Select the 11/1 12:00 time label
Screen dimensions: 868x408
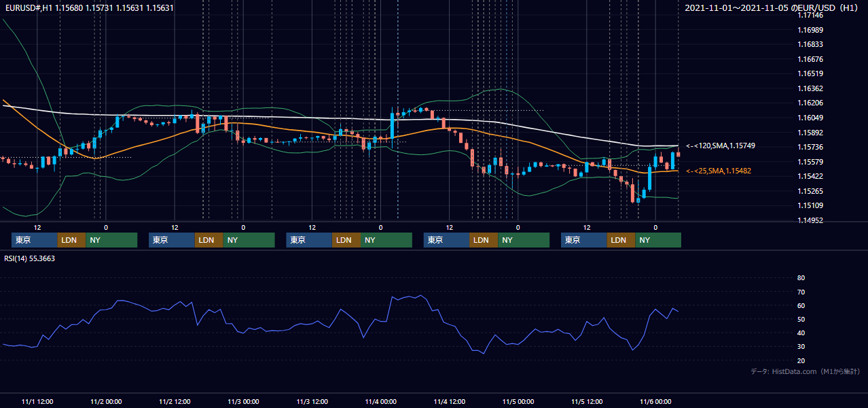pos(37,401)
